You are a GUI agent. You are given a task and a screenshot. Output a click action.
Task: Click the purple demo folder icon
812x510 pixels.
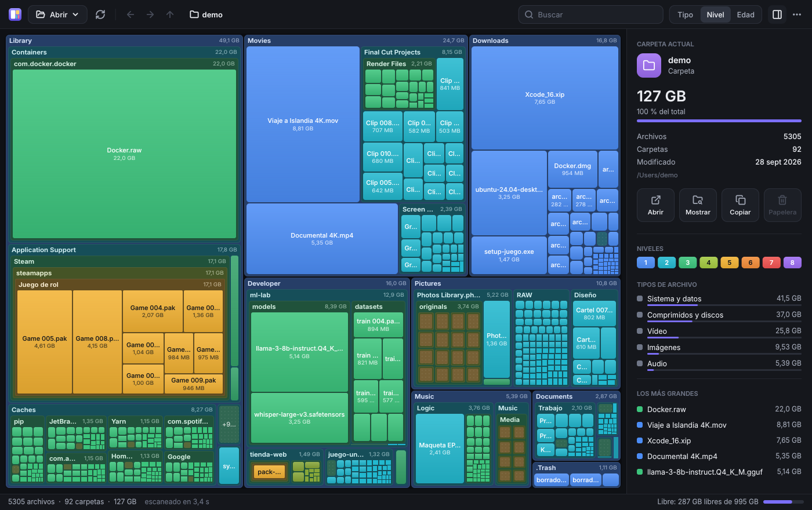pyautogui.click(x=649, y=65)
